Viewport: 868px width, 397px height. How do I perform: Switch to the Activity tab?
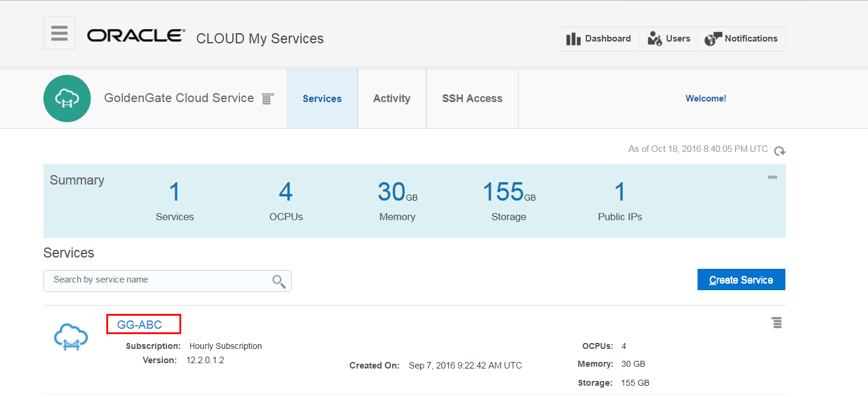click(x=392, y=99)
